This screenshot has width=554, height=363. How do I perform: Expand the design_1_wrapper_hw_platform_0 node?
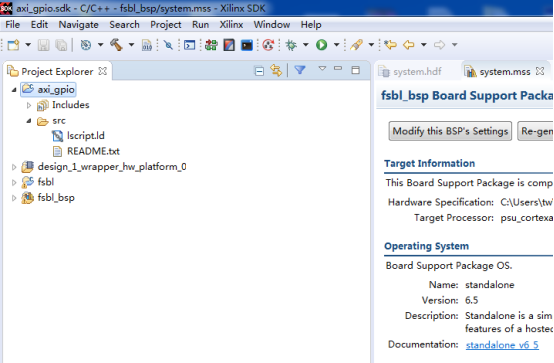click(14, 167)
